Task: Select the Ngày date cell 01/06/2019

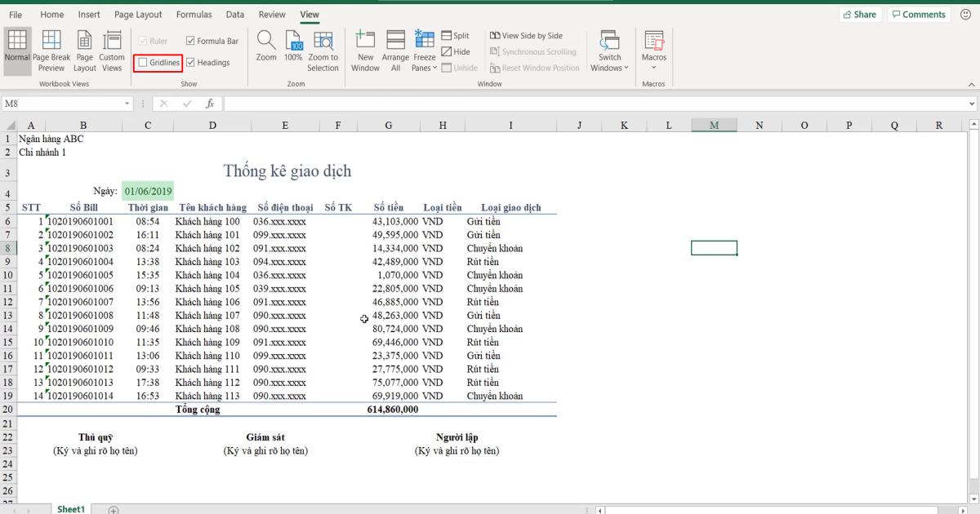Action: [147, 190]
